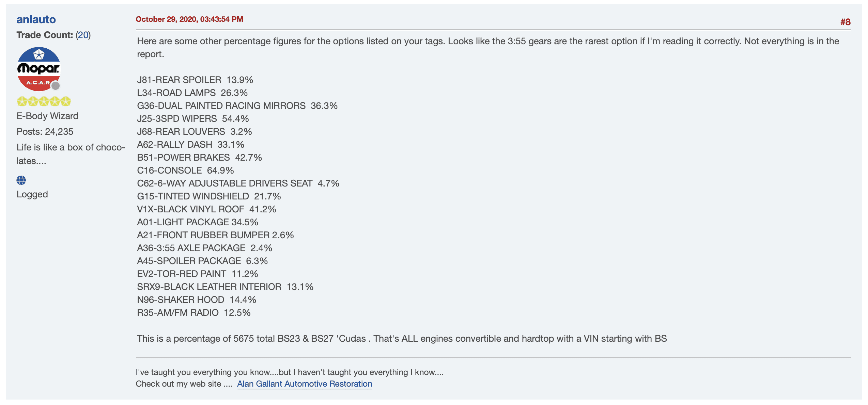Open the anlauto user profile link

tap(36, 19)
